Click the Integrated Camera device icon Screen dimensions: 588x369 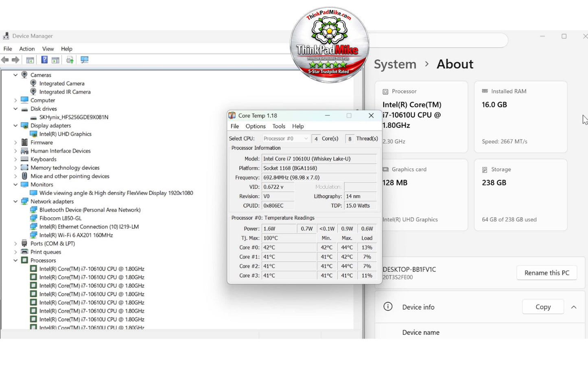click(33, 83)
